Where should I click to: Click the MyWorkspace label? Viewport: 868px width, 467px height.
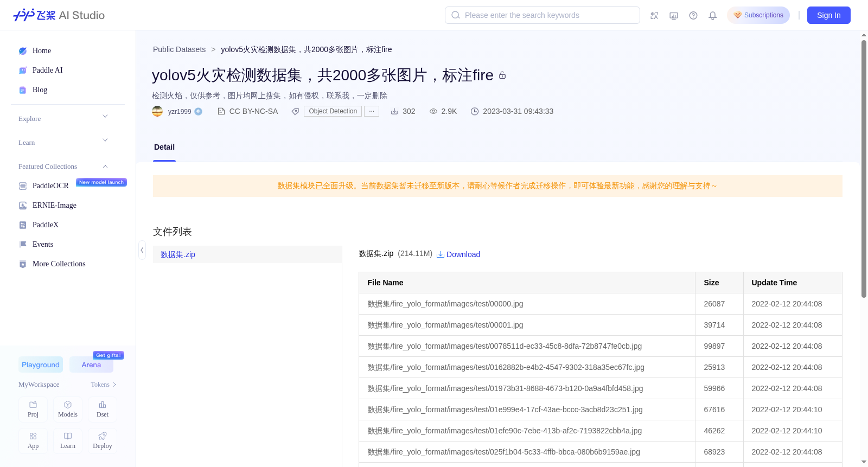tap(39, 385)
